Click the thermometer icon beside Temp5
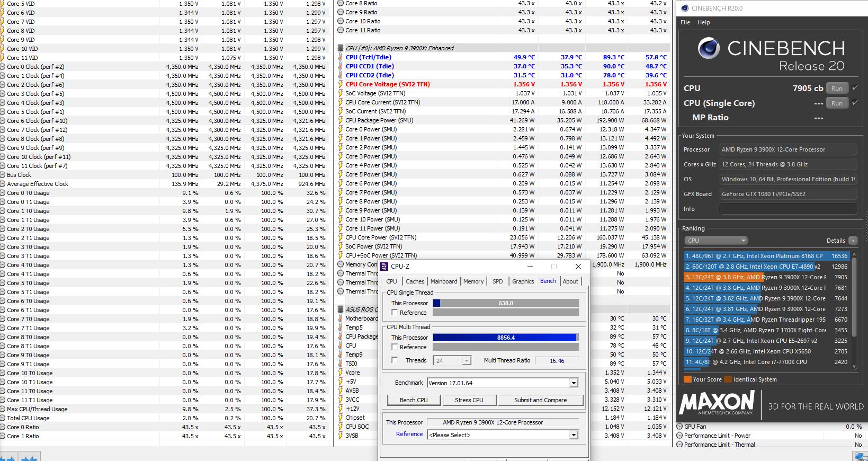The image size is (868, 461). point(341,327)
